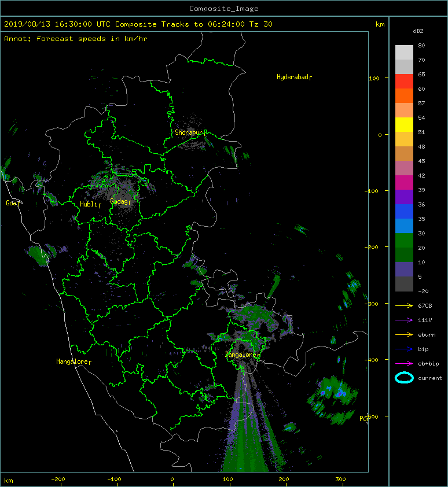Click the yellow 67CB arrow legend icon
The height and width of the screenshot is (487, 448).
404,306
